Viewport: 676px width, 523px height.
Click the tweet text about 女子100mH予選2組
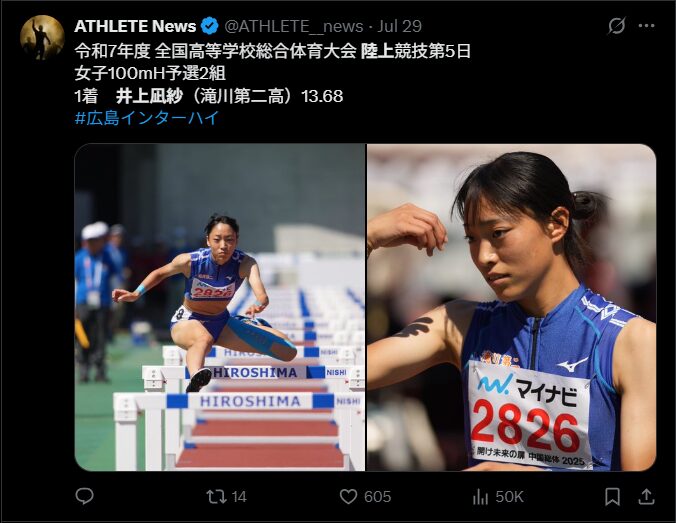point(150,73)
